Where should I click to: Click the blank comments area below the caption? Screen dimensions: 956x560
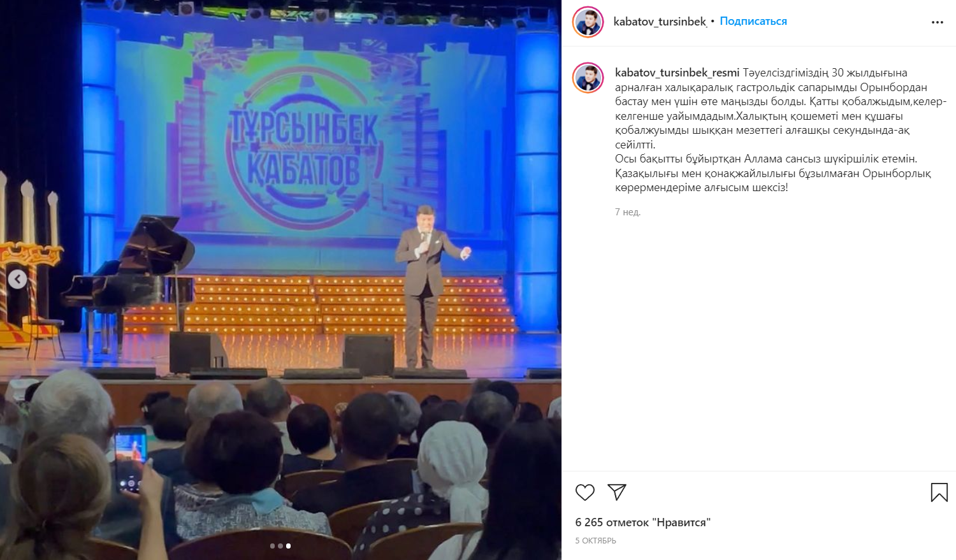click(x=758, y=344)
